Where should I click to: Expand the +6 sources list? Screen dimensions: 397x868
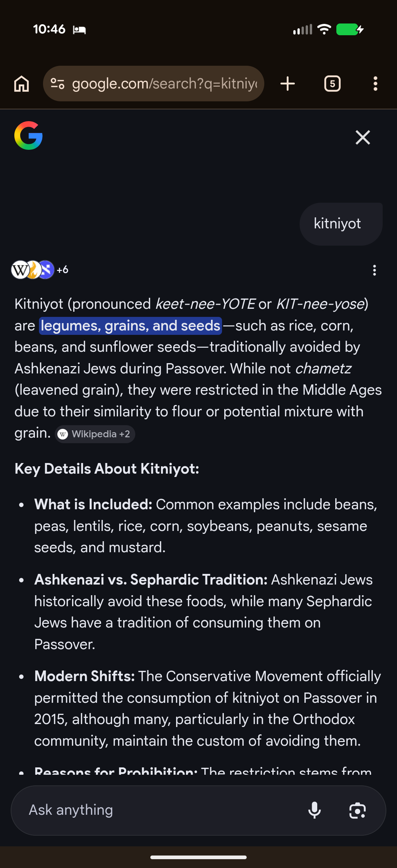pos(63,270)
